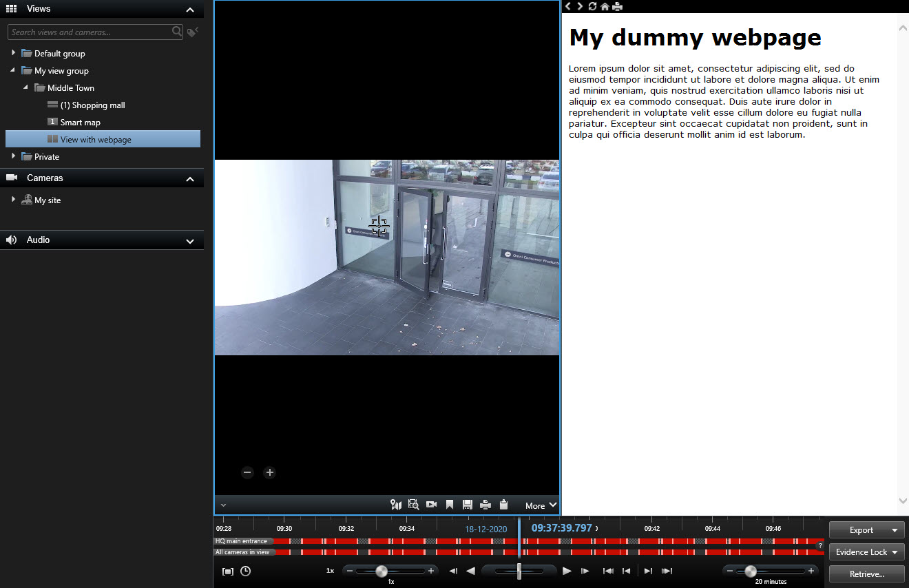Click the playback speed slider knob
The image size is (909, 588).
pyautogui.click(x=382, y=571)
